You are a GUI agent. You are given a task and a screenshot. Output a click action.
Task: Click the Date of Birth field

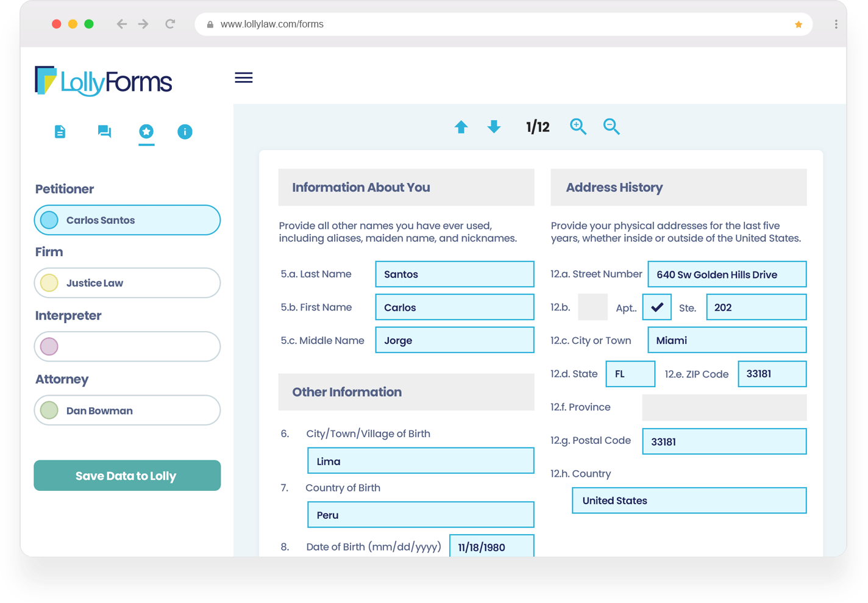(x=492, y=546)
